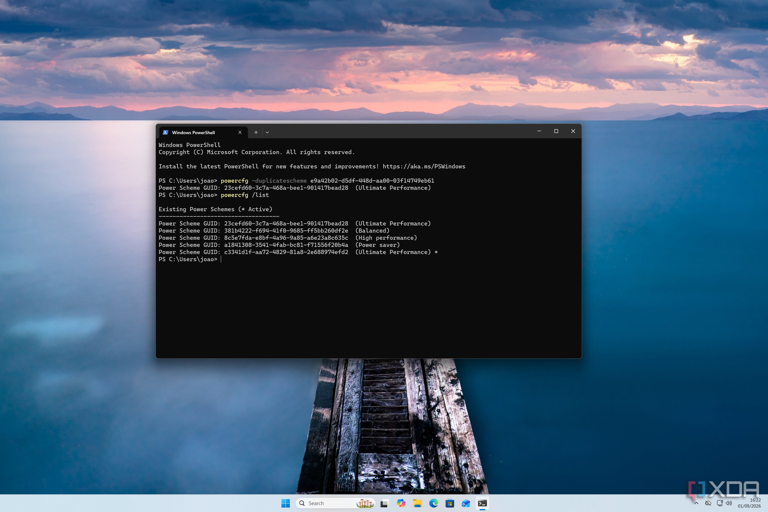The width and height of the screenshot is (768, 512).
Task: Open Task View from the taskbar
Action: [x=384, y=503]
